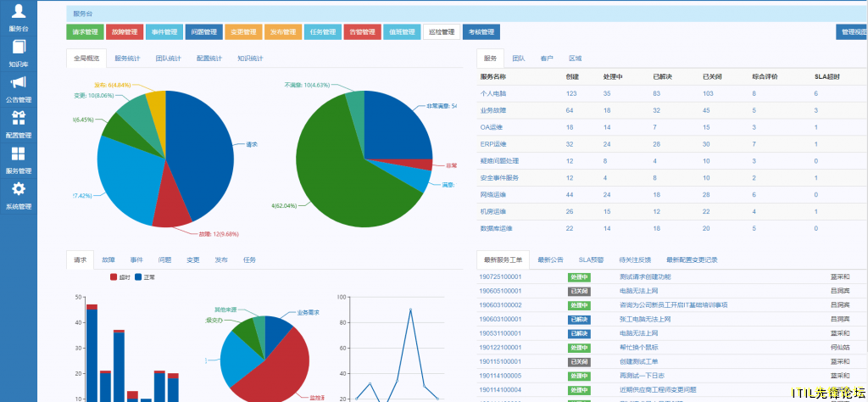
Task: Click the red 故障管理 button
Action: pos(125,32)
